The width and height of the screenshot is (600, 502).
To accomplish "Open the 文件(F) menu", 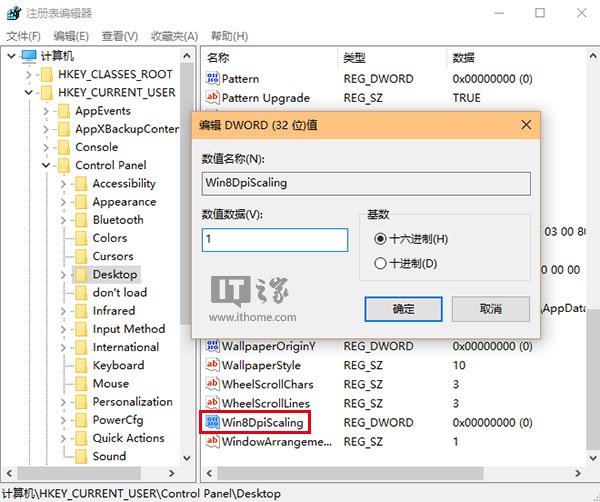I will [x=23, y=36].
